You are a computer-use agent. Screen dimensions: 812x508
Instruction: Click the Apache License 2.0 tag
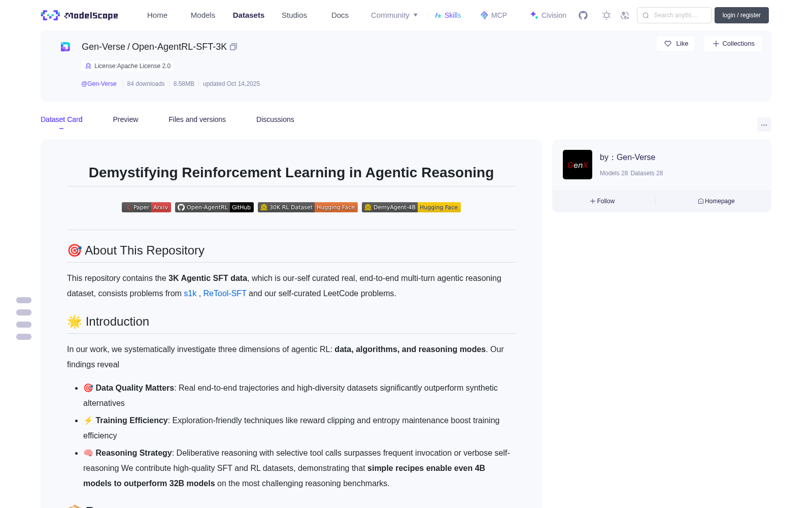click(127, 66)
